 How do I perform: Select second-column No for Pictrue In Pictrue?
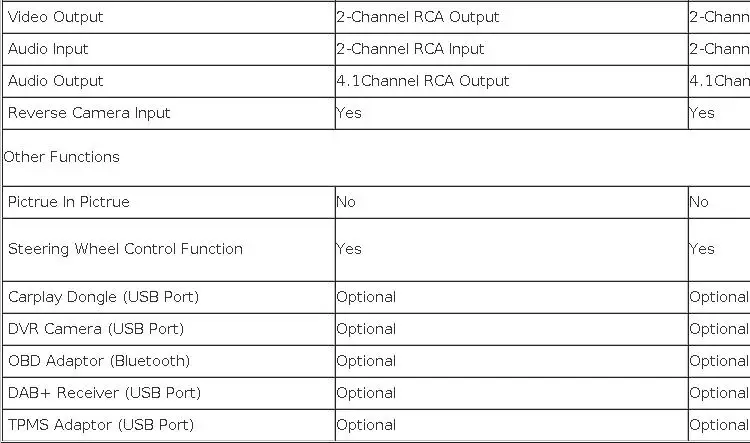coord(346,202)
